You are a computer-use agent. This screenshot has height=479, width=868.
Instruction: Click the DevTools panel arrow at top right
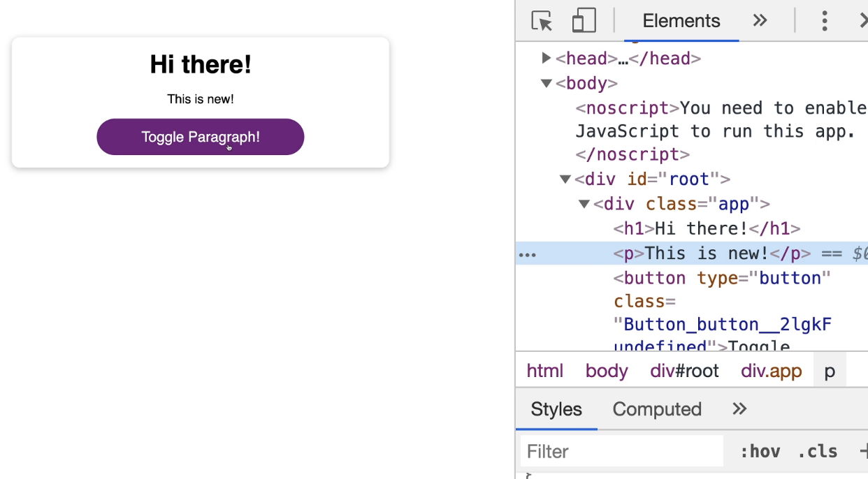click(863, 20)
